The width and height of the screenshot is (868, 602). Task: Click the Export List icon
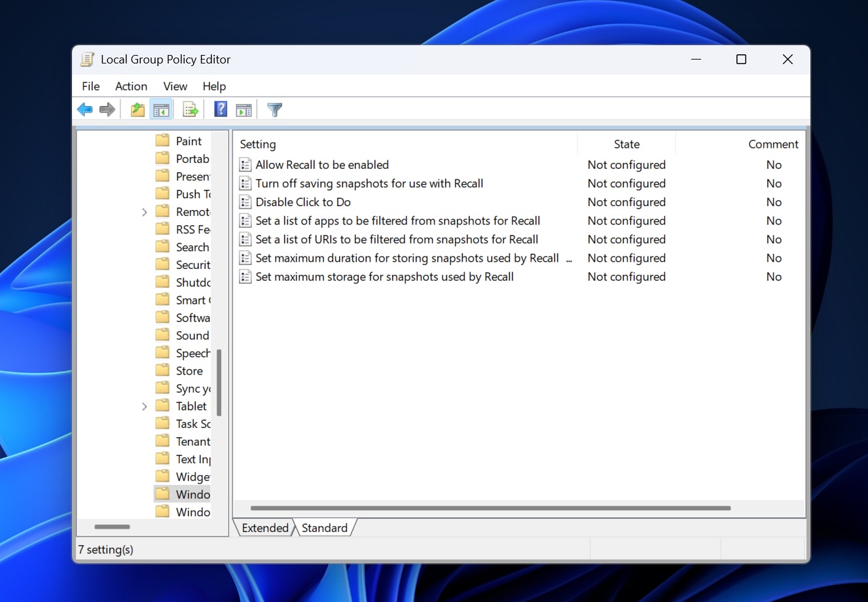(x=190, y=109)
